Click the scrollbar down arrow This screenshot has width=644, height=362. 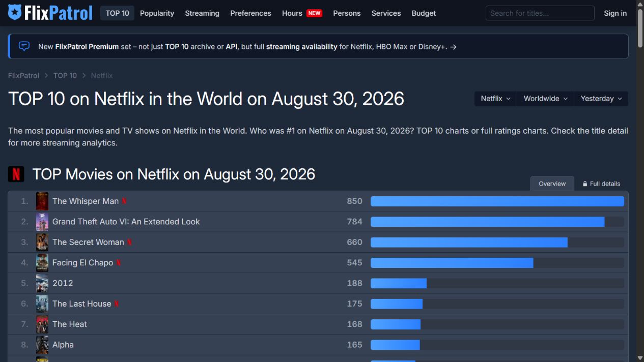640,358
